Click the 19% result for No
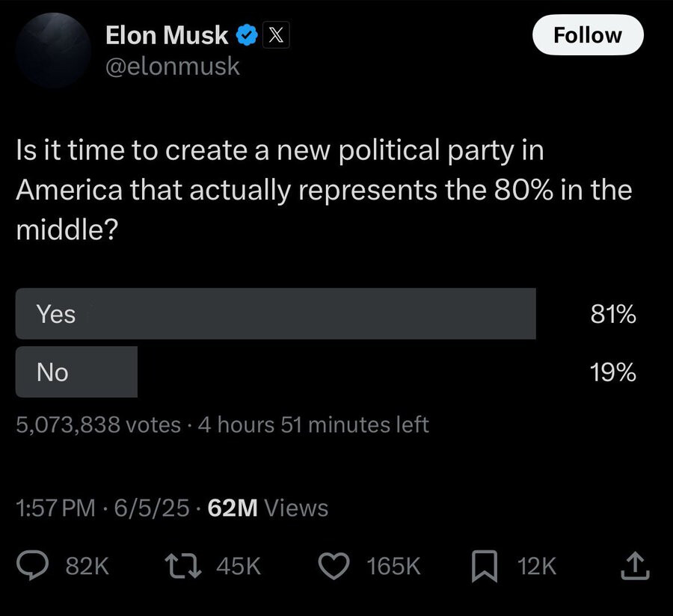This screenshot has height=616, width=673. click(613, 372)
